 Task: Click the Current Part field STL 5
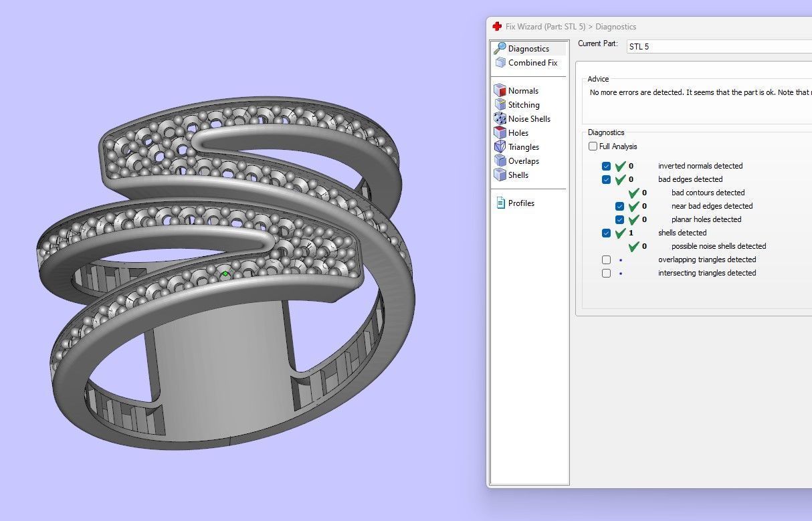coord(719,47)
